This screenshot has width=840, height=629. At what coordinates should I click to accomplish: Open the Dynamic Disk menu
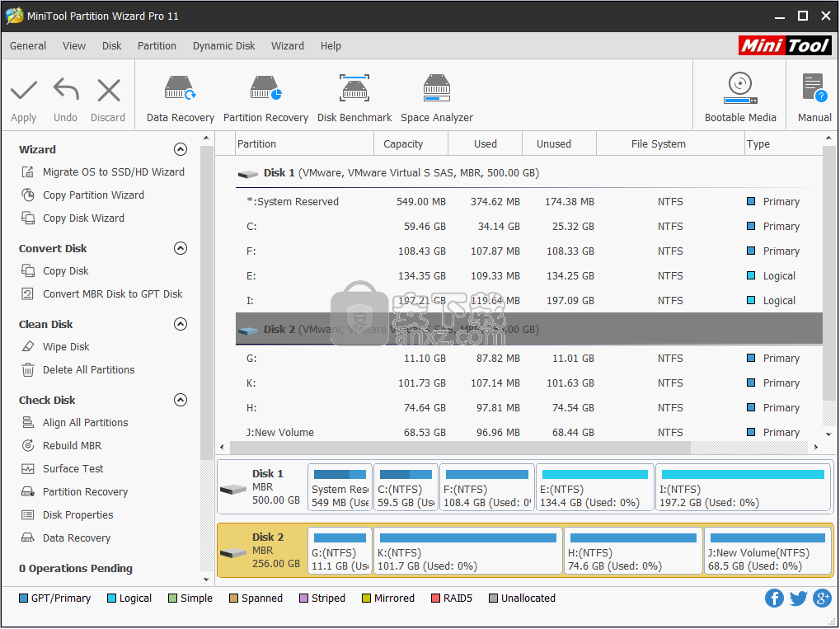click(224, 46)
